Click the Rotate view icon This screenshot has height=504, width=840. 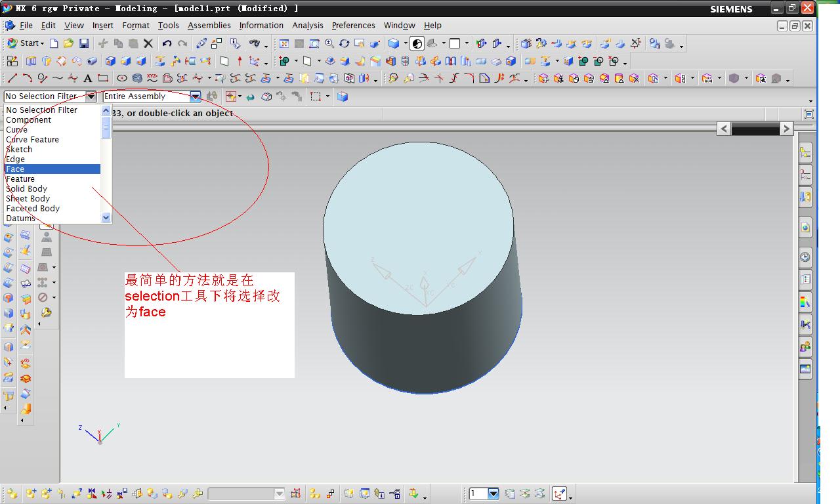click(344, 43)
